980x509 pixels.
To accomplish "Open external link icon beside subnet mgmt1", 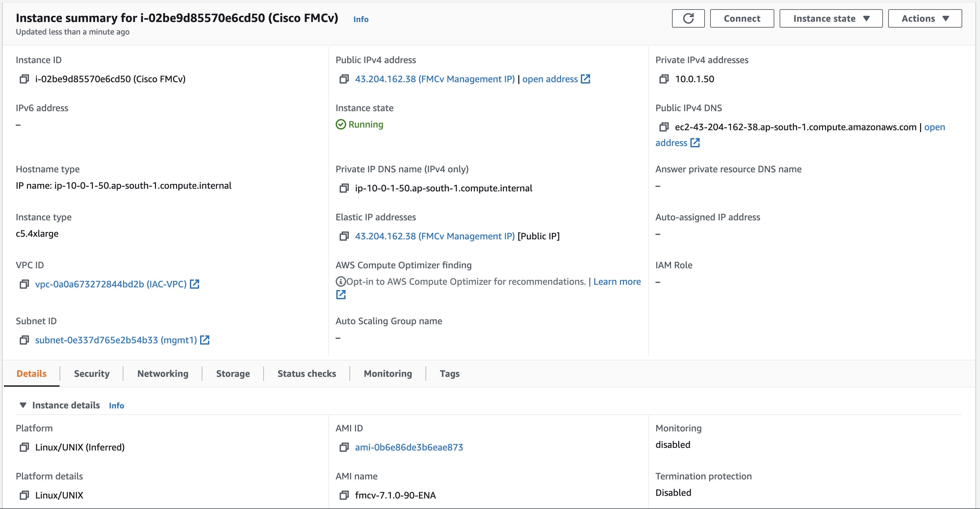I will [x=205, y=340].
